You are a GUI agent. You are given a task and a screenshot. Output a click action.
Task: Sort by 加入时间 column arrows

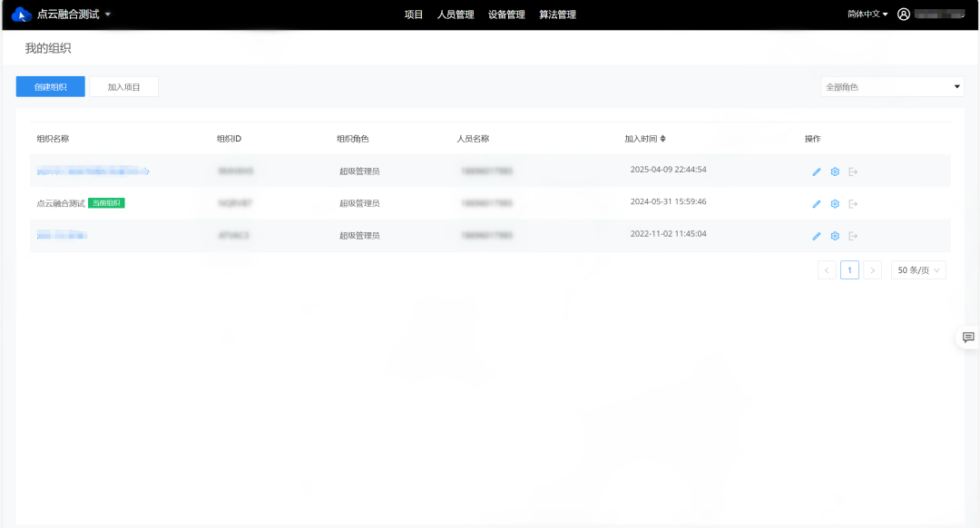(x=663, y=139)
